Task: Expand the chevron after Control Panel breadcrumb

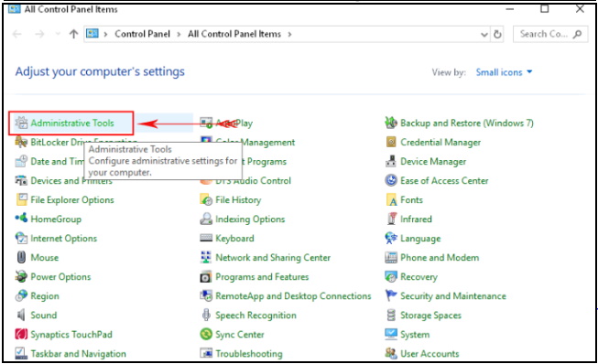Action: click(179, 34)
